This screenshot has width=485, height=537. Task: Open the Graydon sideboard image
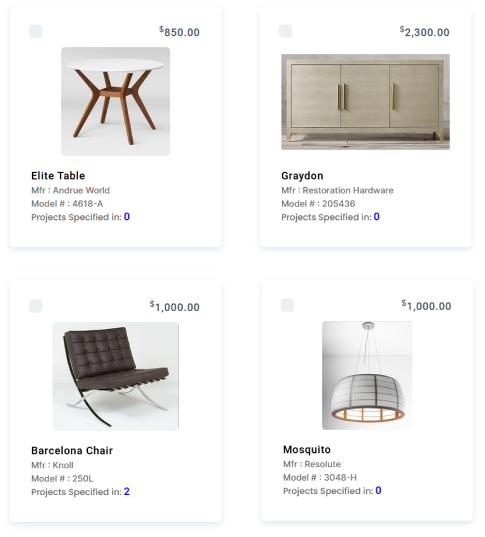(365, 102)
